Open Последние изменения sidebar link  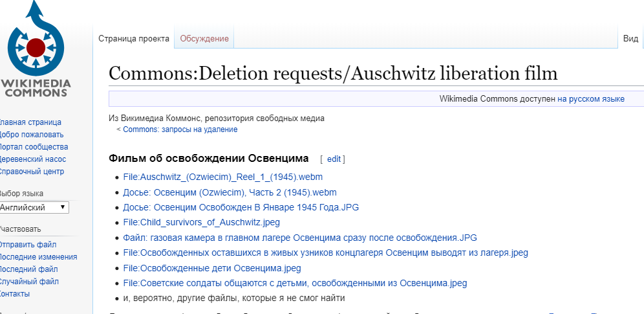tap(38, 257)
